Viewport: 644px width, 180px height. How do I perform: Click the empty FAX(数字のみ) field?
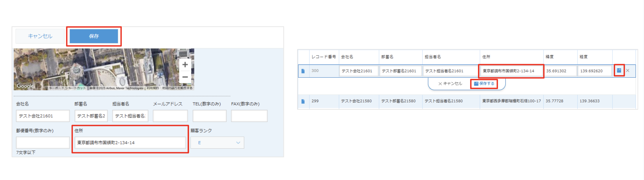click(x=249, y=116)
